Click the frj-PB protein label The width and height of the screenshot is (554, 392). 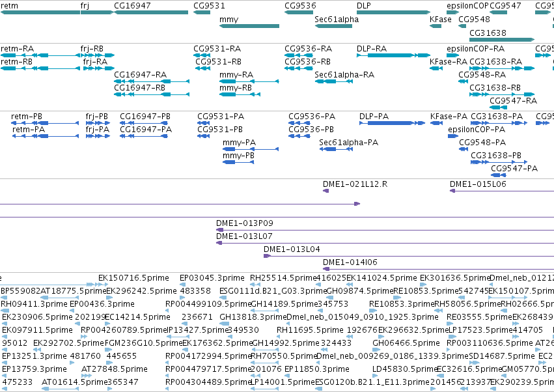pos(96,117)
